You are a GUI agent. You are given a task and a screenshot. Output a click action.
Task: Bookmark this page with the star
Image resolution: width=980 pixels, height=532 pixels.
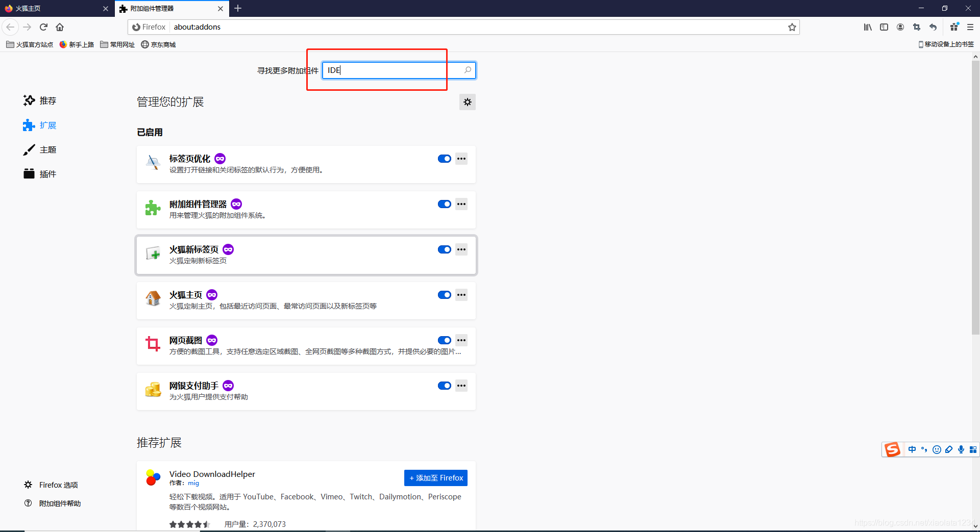click(792, 27)
